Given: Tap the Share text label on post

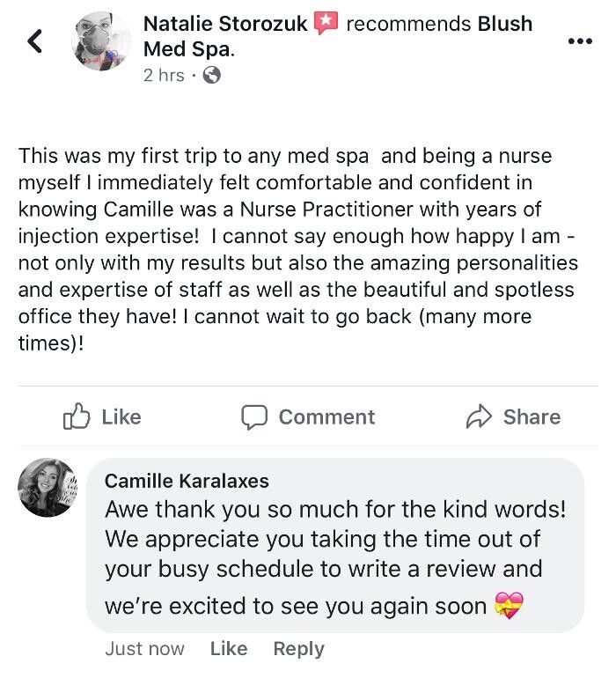Looking at the screenshot, I should tap(532, 417).
